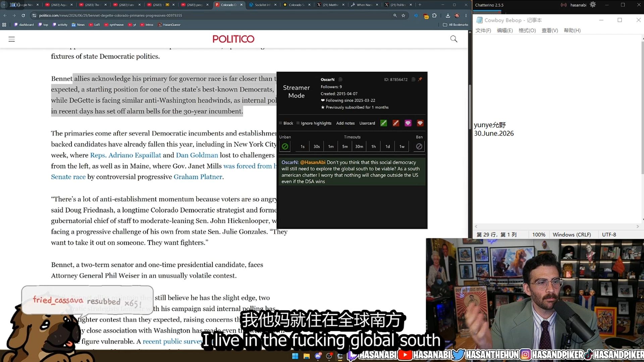644x362 pixels.
Task: Copy OscarN username with copy icon
Action: 340,79
